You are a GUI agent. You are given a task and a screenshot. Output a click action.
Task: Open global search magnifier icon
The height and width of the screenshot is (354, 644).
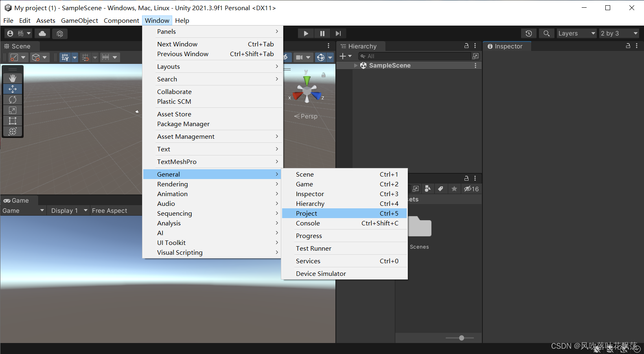click(546, 33)
